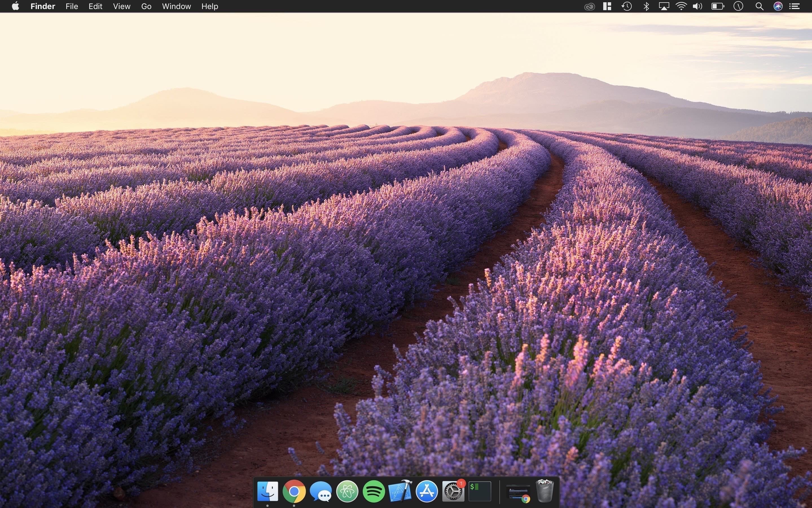Click the battery status icon
This screenshot has width=812, height=508.
point(717,6)
